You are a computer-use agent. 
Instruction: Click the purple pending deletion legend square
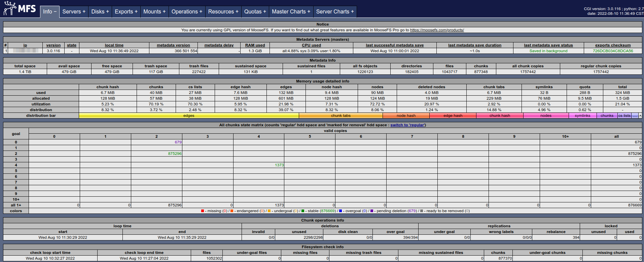click(372, 211)
